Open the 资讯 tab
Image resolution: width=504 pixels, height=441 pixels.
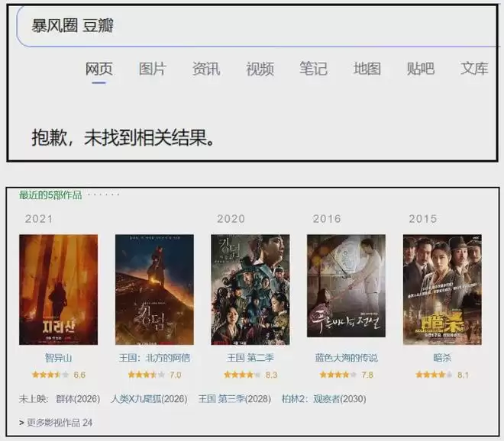click(206, 69)
